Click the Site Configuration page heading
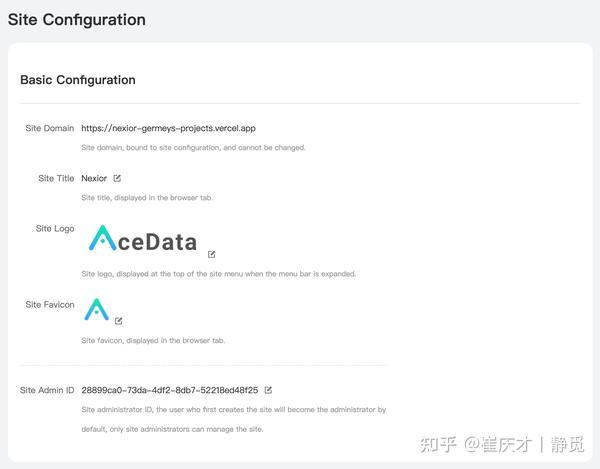600x469 pixels. click(x=77, y=20)
